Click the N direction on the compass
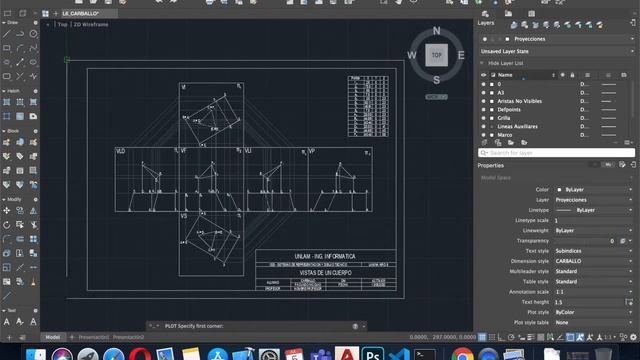Image resolution: width=640 pixels, height=360 pixels. (x=437, y=31)
